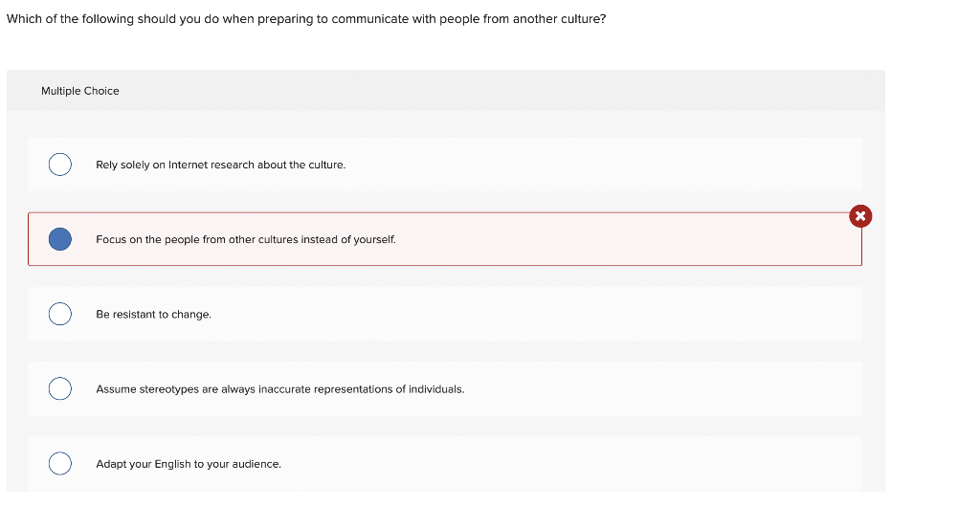The width and height of the screenshot is (980, 507).
Task: Click the answer text 'Be resistant to change.'
Action: click(153, 315)
